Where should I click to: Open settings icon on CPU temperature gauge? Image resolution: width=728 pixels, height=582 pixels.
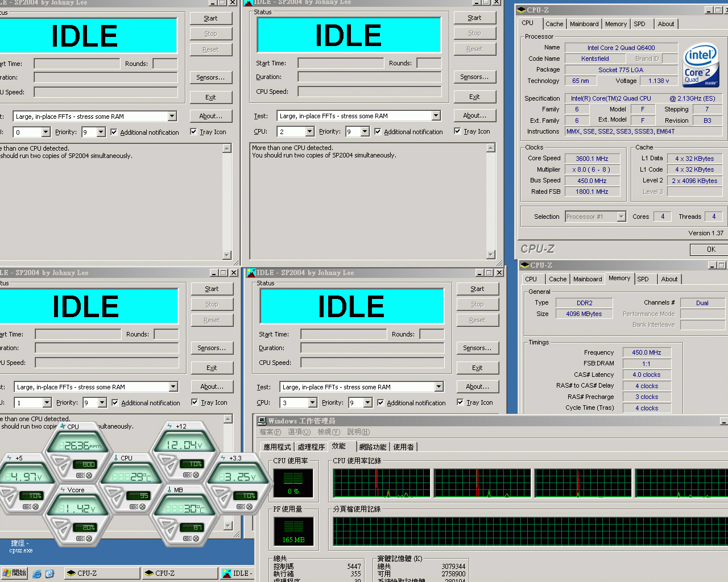(133, 506)
